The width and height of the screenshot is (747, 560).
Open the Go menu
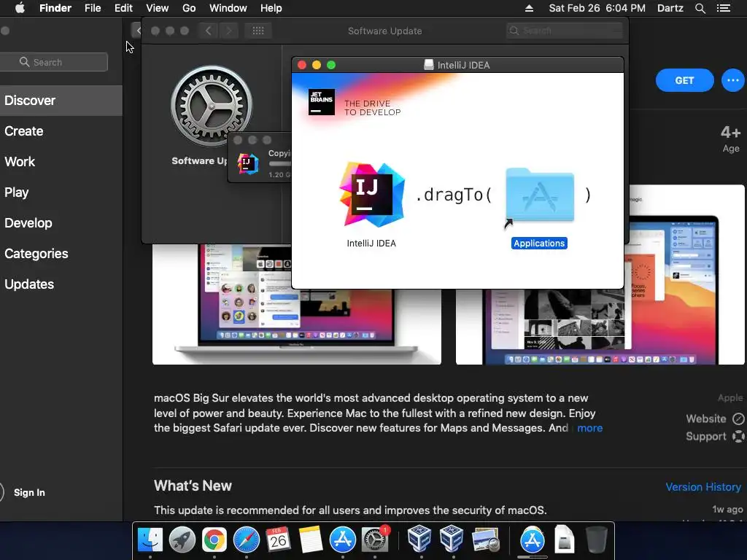click(x=189, y=8)
